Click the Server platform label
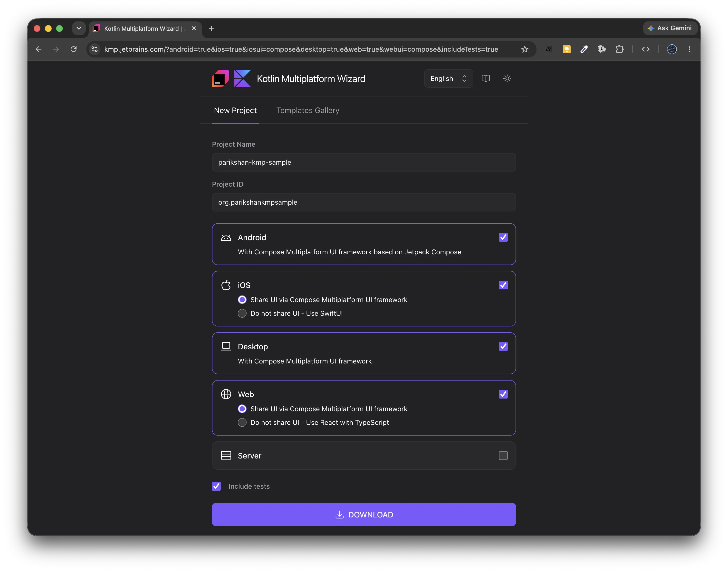Image resolution: width=728 pixels, height=572 pixels. [x=249, y=456]
